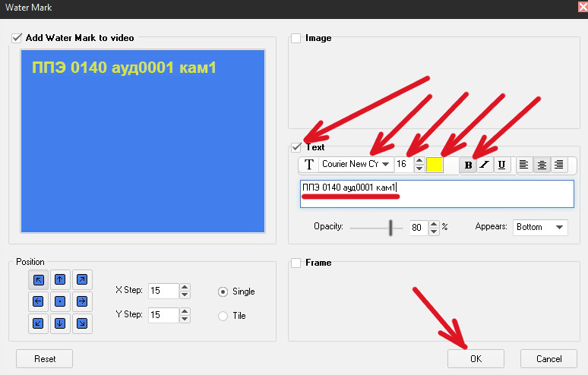Image resolution: width=588 pixels, height=375 pixels.
Task: Click the T font icon
Action: (x=309, y=165)
